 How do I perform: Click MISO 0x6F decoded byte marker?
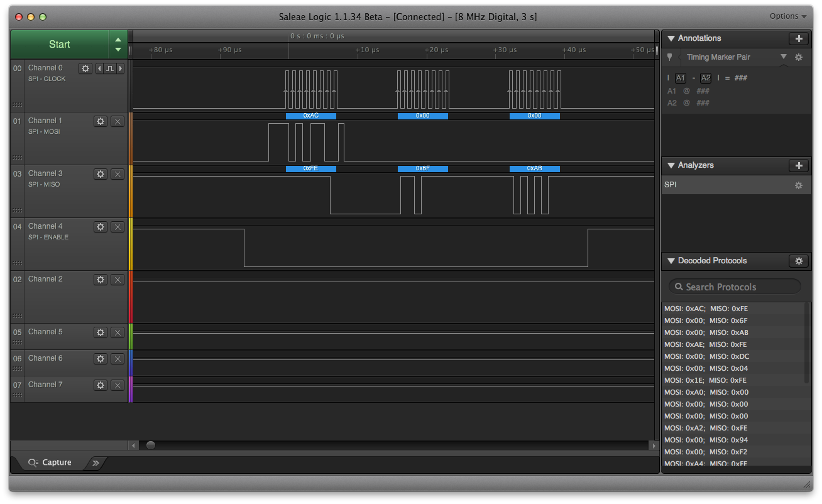click(423, 168)
